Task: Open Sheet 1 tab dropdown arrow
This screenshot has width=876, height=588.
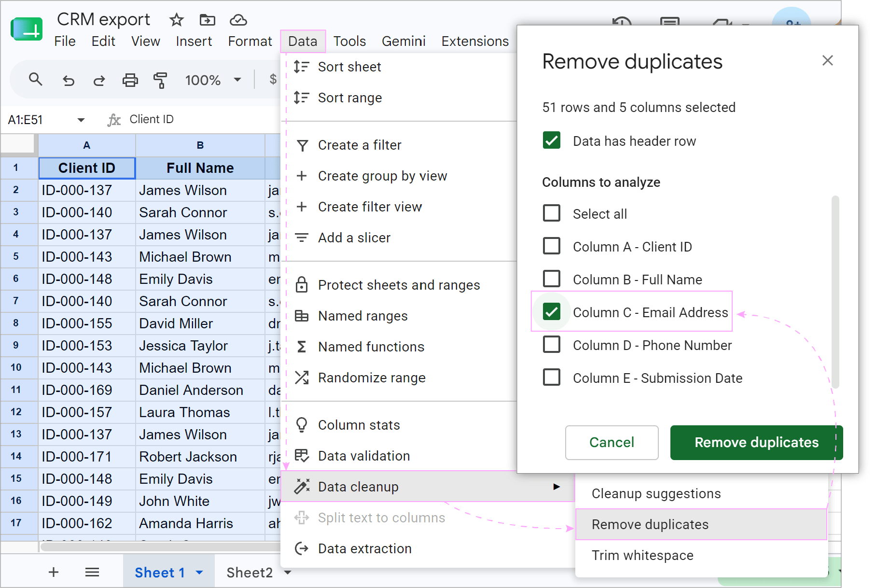Action: [199, 573]
